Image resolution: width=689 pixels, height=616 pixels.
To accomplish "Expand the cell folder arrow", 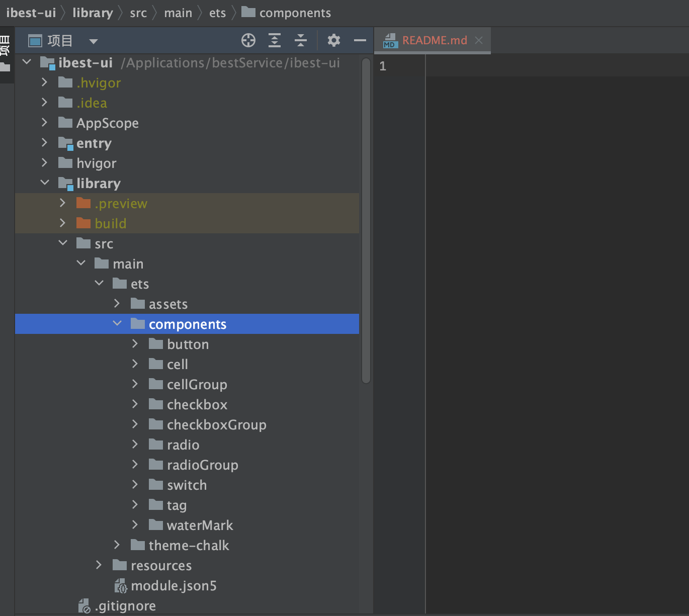I will tap(135, 364).
